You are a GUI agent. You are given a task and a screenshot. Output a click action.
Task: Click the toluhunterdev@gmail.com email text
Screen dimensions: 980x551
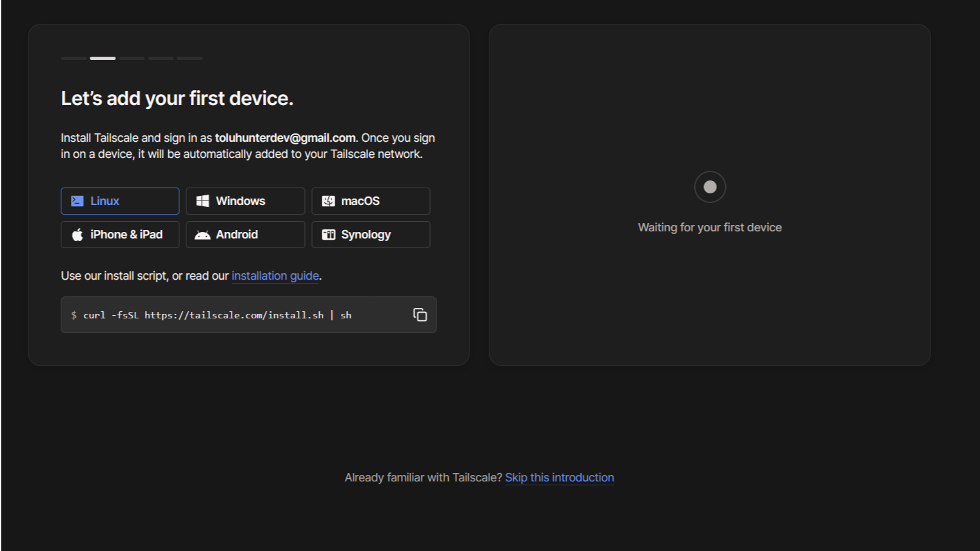point(285,138)
